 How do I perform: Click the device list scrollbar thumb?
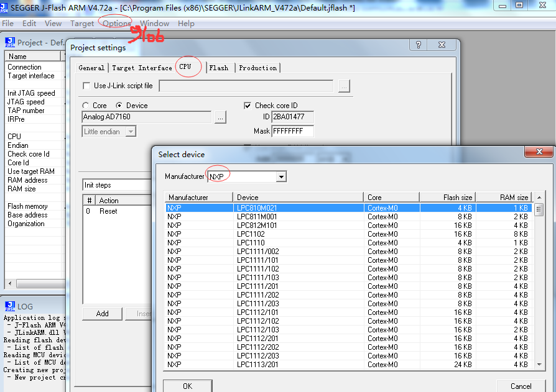[539, 209]
